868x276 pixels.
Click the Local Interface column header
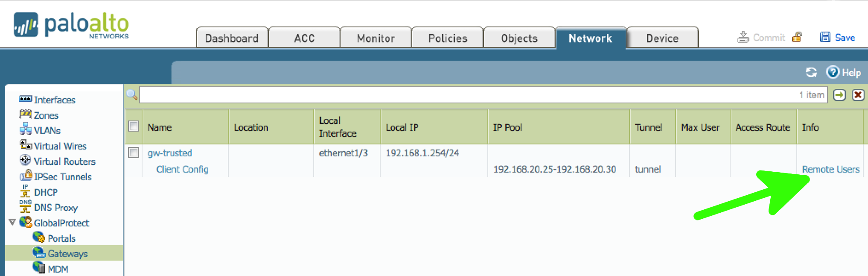pyautogui.click(x=347, y=127)
